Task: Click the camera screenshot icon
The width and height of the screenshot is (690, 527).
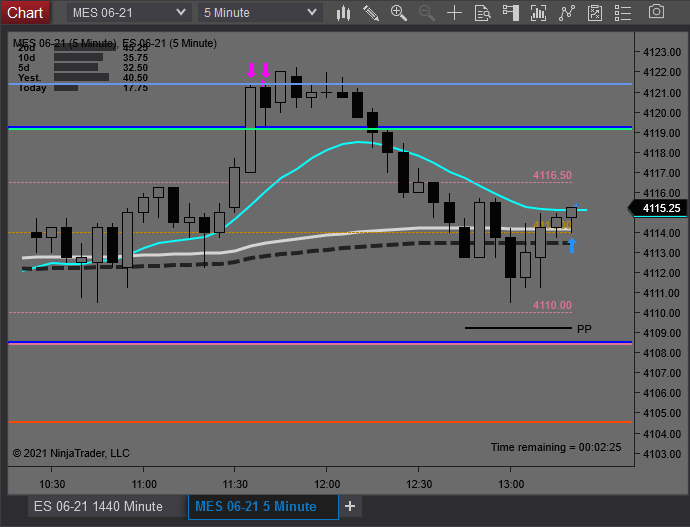Action: (656, 12)
